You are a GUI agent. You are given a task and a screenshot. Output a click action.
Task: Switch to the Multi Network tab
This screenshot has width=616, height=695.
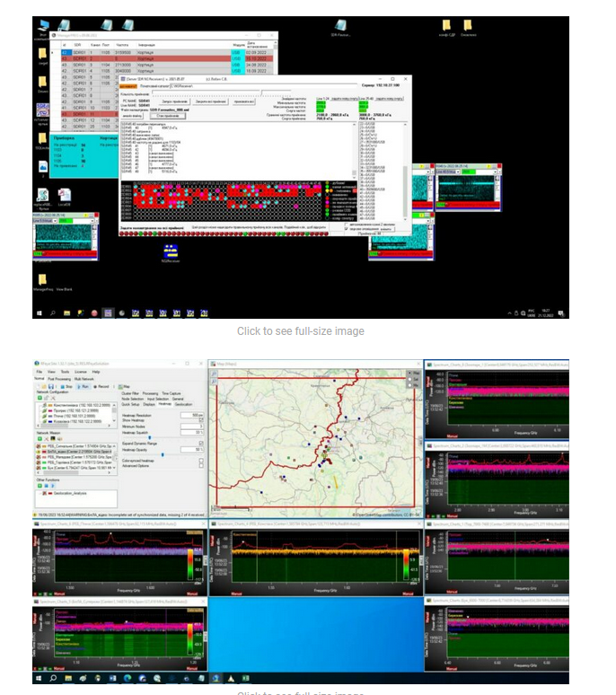[x=84, y=379]
